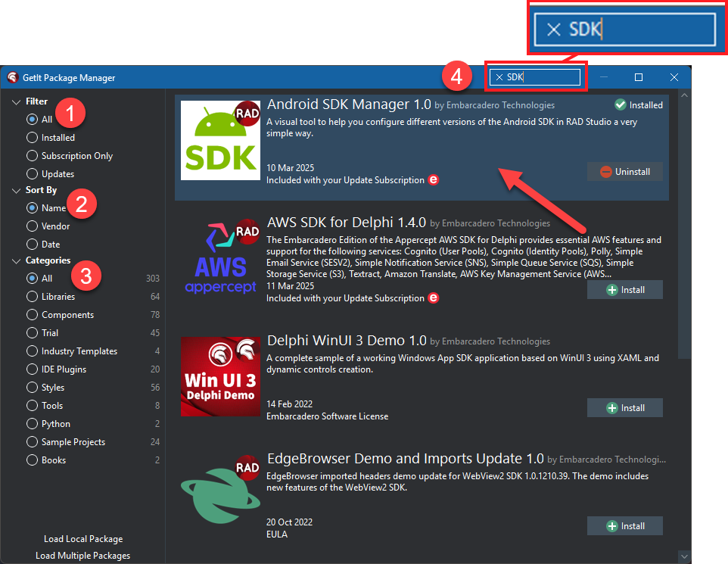
Task: Click the Update Subscription e badge on AWS SDK
Action: [433, 298]
